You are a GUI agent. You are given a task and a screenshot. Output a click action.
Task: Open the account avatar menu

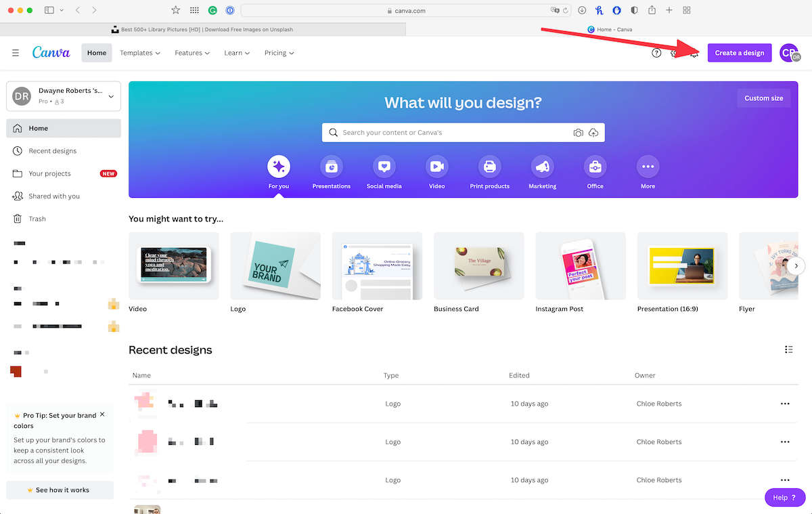click(x=789, y=53)
